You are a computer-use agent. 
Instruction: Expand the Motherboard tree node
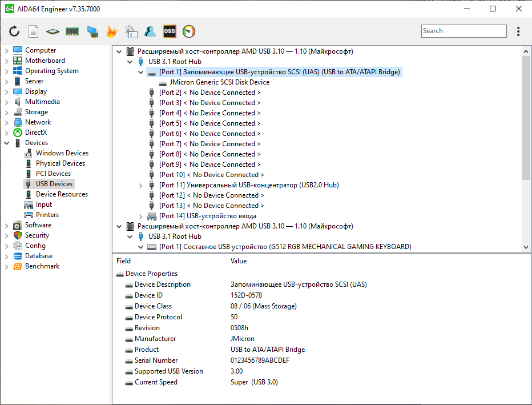[6, 61]
